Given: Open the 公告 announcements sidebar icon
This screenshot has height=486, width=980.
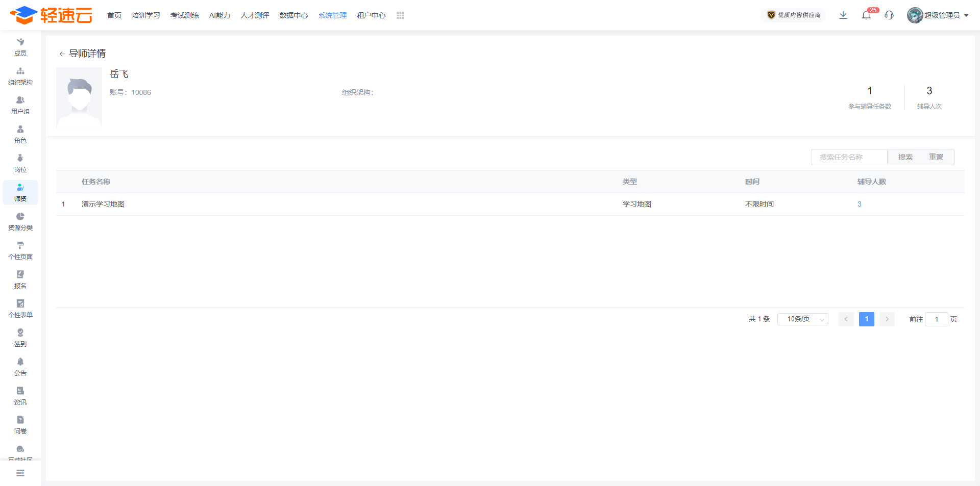Looking at the screenshot, I should pyautogui.click(x=20, y=367).
